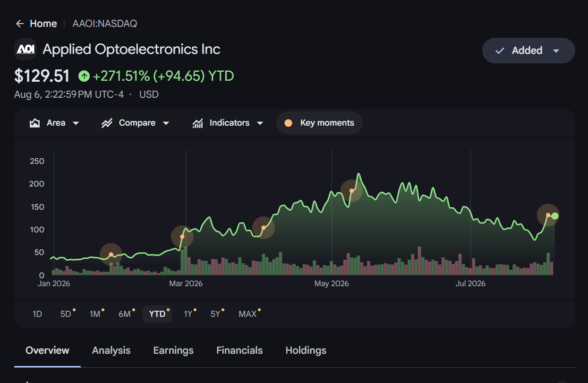Go to the Home link
The width and height of the screenshot is (588, 383).
point(43,24)
